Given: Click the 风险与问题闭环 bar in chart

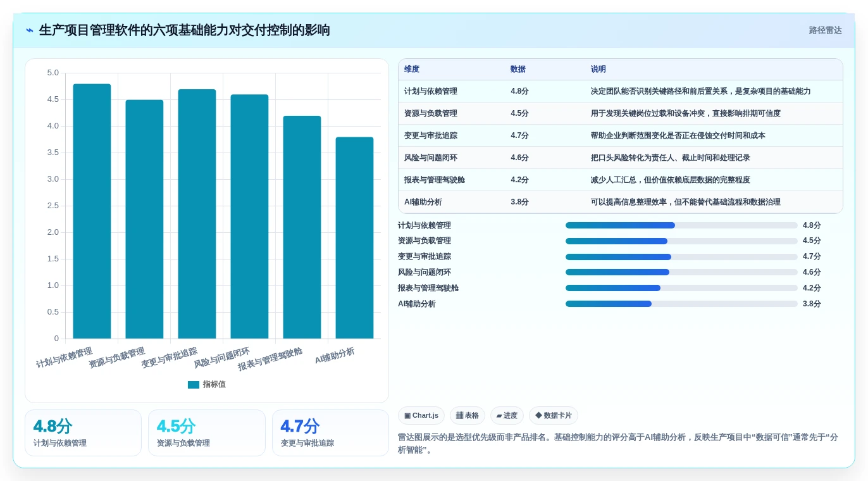Looking at the screenshot, I should (249, 216).
